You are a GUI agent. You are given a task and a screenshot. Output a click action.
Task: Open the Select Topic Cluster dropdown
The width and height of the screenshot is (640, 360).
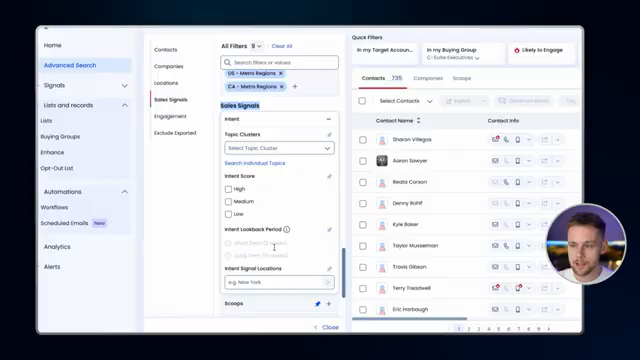pos(279,148)
